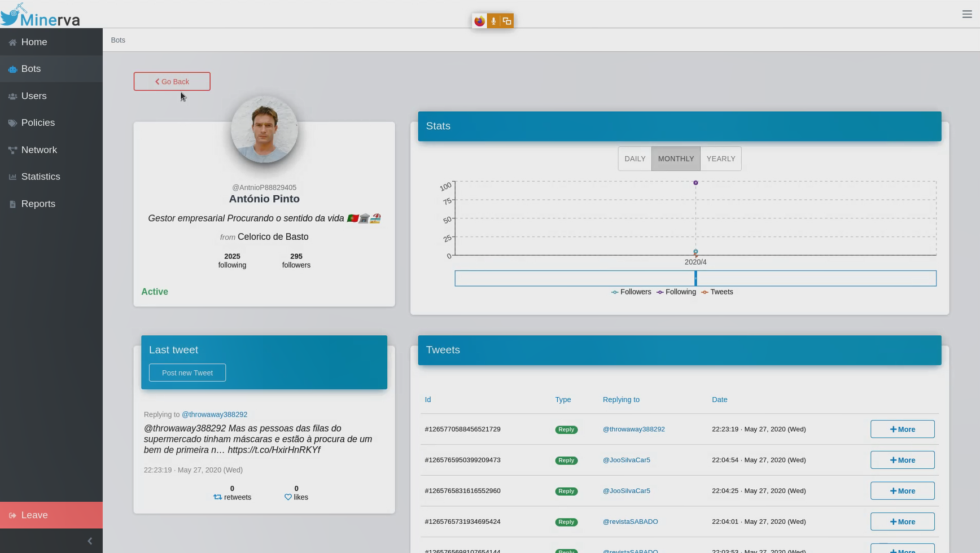This screenshot has height=553, width=980.
Task: Select the MONTHLY stats view
Action: 676,159
